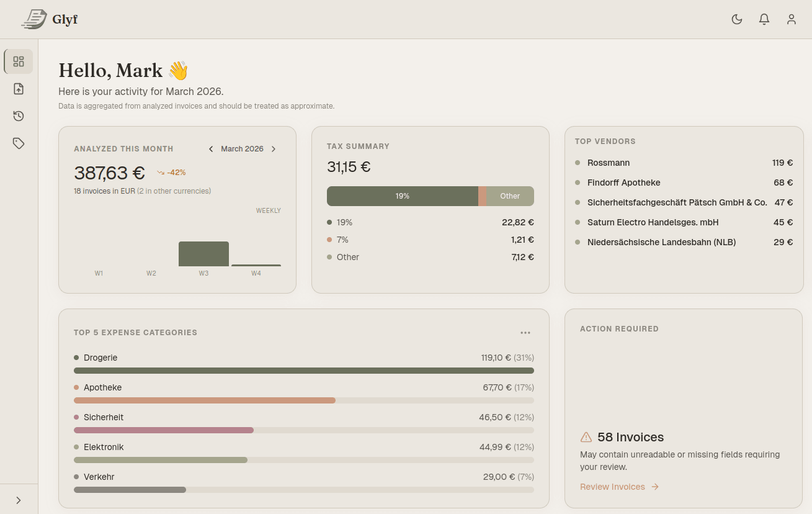
Task: Click W1 week label
Action: [99, 273]
